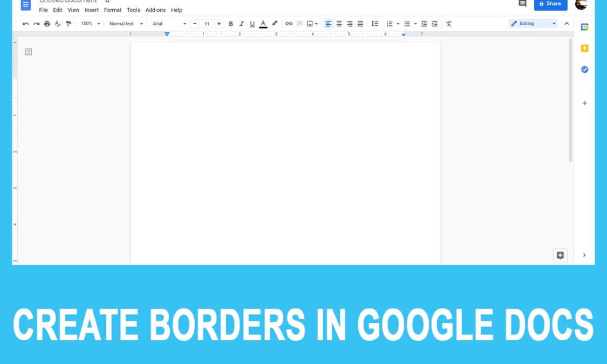Image resolution: width=607 pixels, height=364 pixels.
Task: Open the zoom percentage dropdown
Action: tap(88, 23)
